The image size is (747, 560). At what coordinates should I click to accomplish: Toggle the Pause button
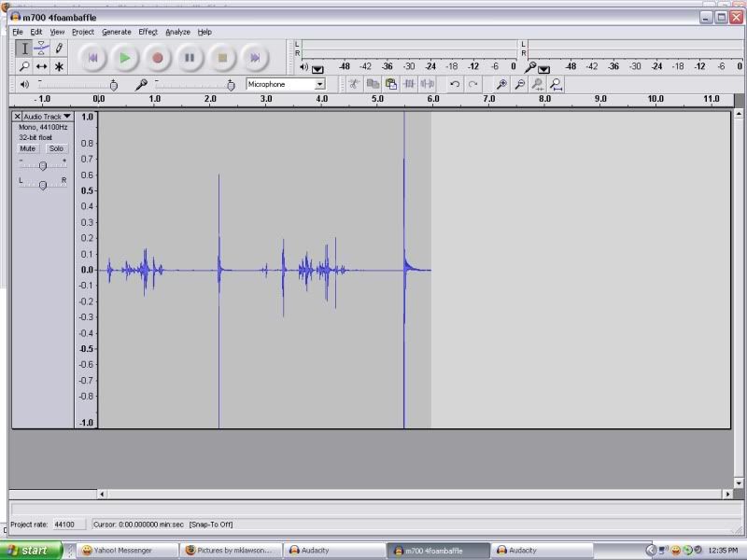pos(190,58)
